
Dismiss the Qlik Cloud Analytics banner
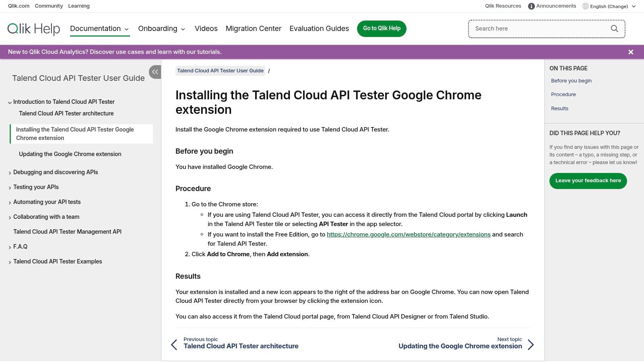[x=631, y=52]
